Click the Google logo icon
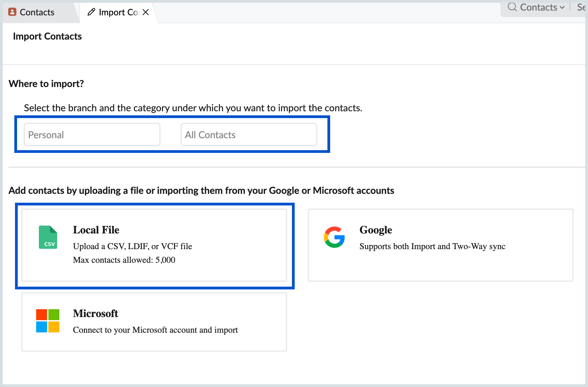 pyautogui.click(x=334, y=237)
